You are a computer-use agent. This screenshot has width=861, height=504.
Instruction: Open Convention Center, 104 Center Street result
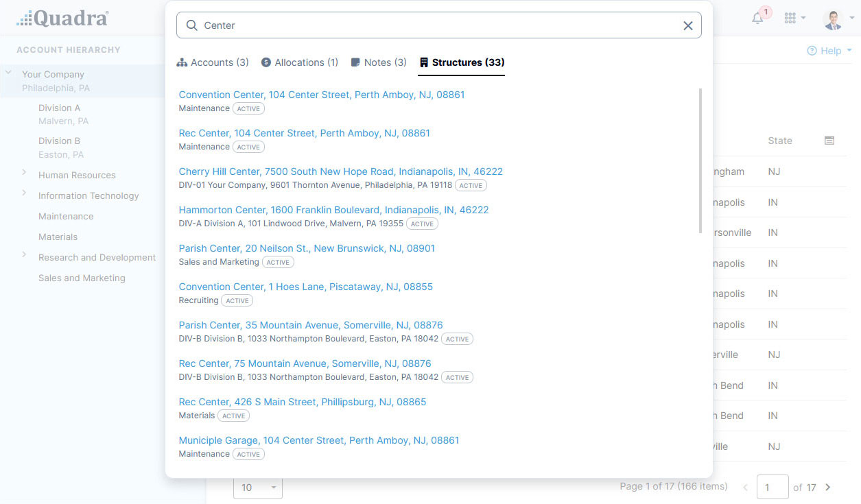[322, 95]
